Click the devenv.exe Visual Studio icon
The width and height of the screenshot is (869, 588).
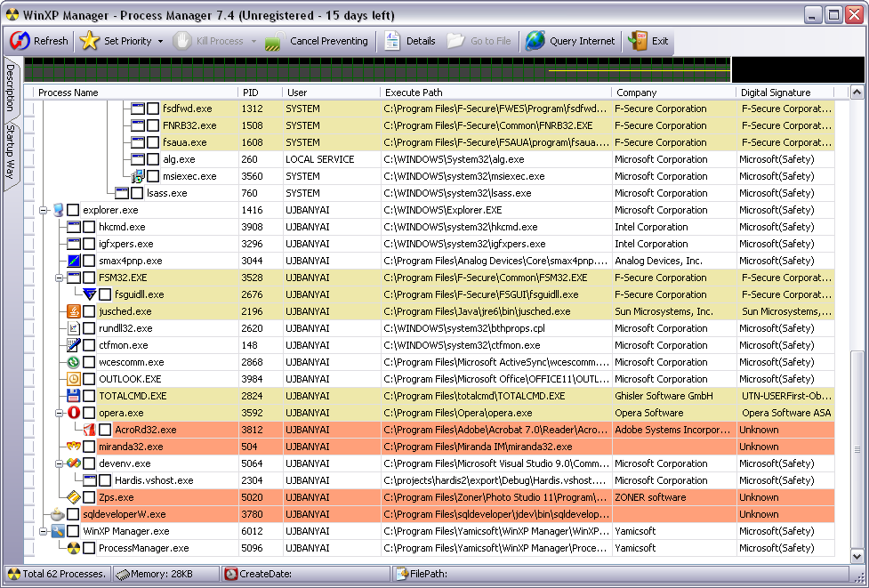click(x=74, y=463)
